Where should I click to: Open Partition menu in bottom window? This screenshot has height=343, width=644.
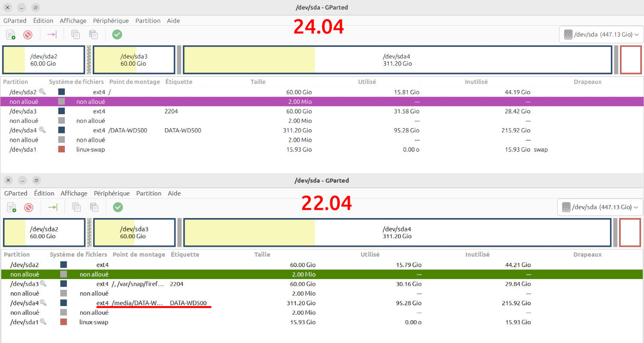[149, 193]
